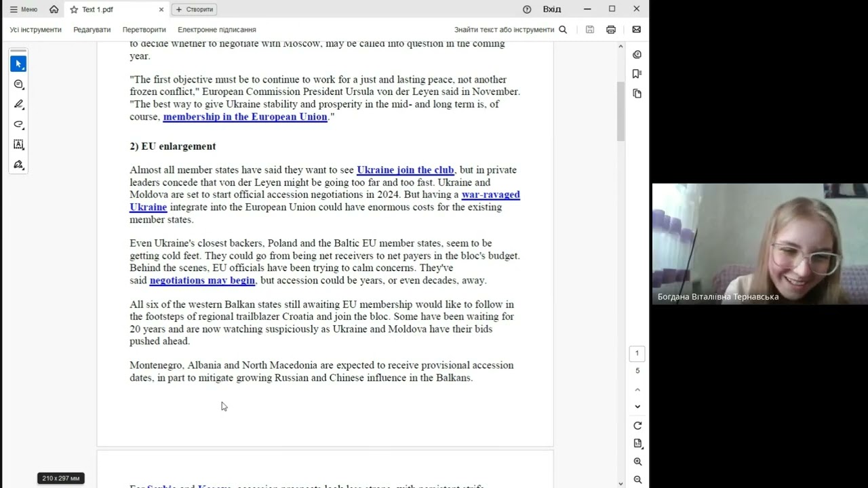Click the save floppy disk icon
Viewport: 868px width, 488px height.
(x=590, y=30)
